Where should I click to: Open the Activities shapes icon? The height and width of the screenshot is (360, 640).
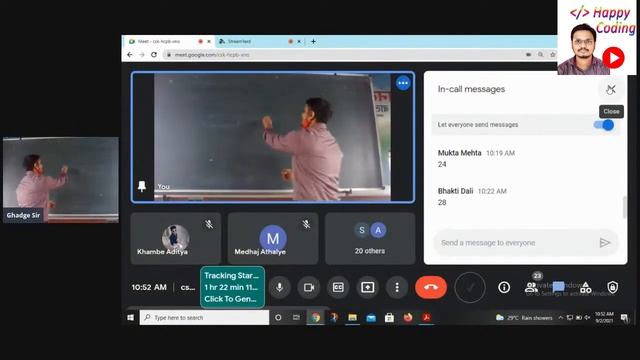[x=586, y=287]
